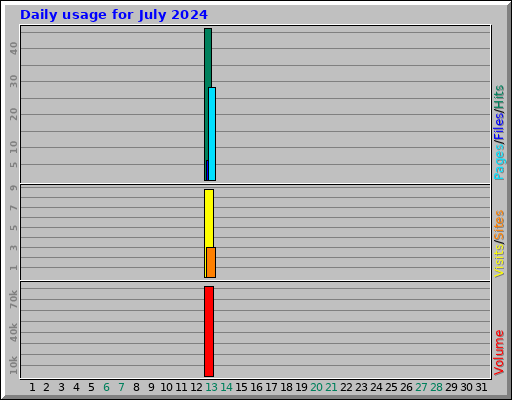Click the 'Hits' legend label
The image size is (512, 400).
(x=499, y=97)
